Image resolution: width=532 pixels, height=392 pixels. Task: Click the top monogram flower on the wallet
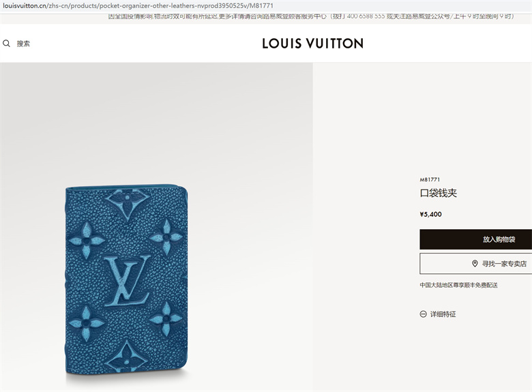coord(128,202)
